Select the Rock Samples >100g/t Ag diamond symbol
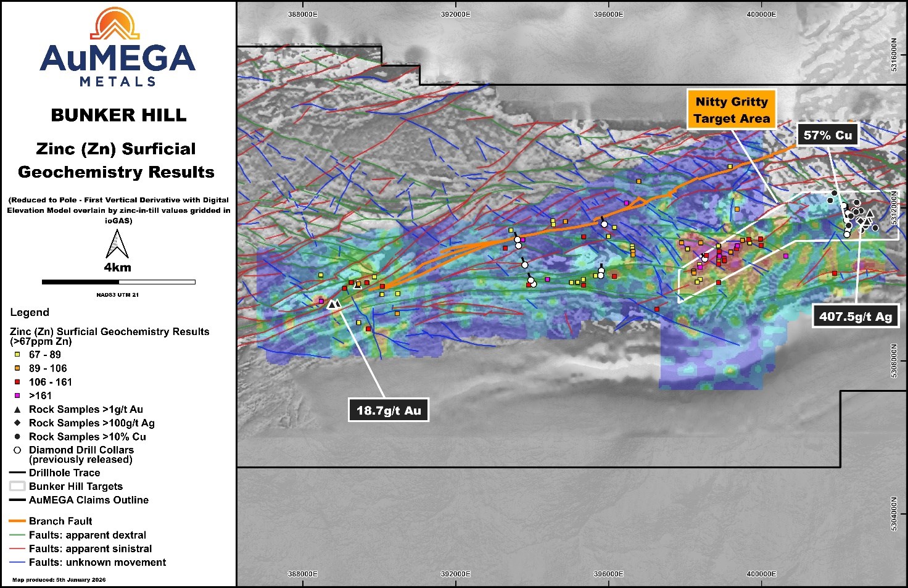Viewport: 908px width, 588px height. click(x=17, y=423)
